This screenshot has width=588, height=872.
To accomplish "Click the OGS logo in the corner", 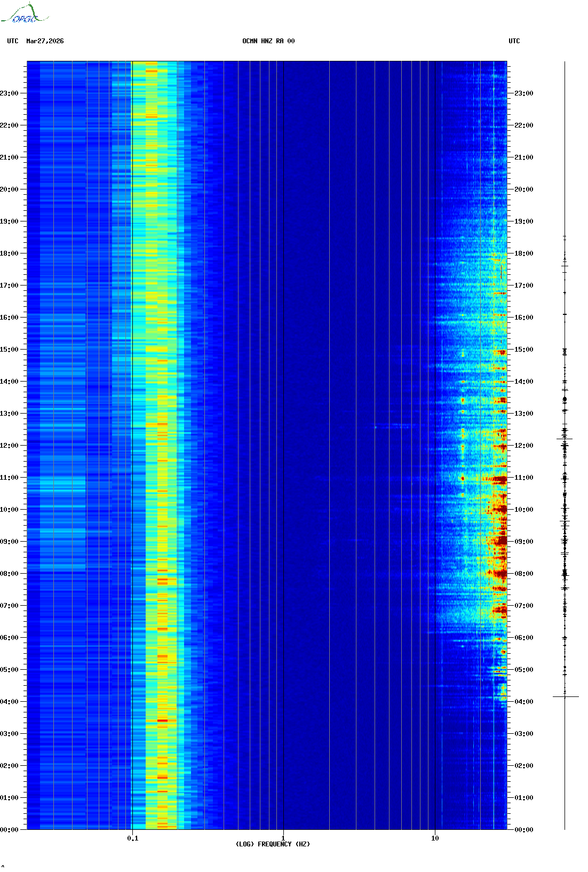I will [24, 13].
